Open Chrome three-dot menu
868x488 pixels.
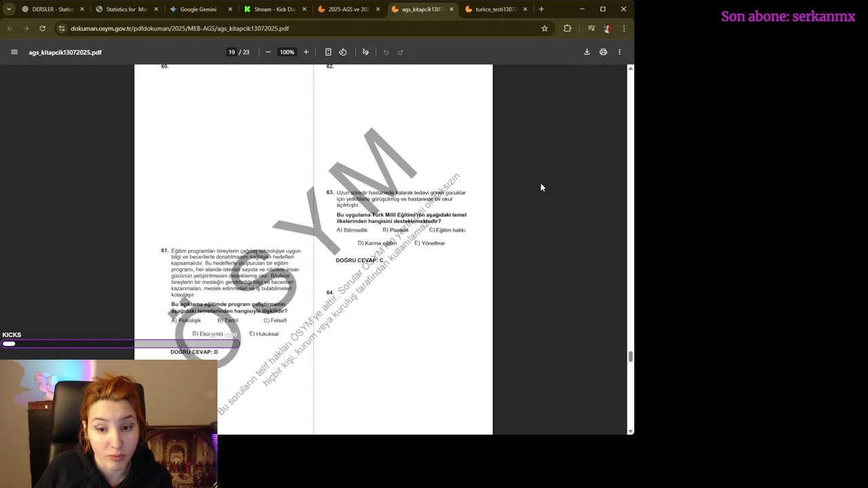click(624, 28)
